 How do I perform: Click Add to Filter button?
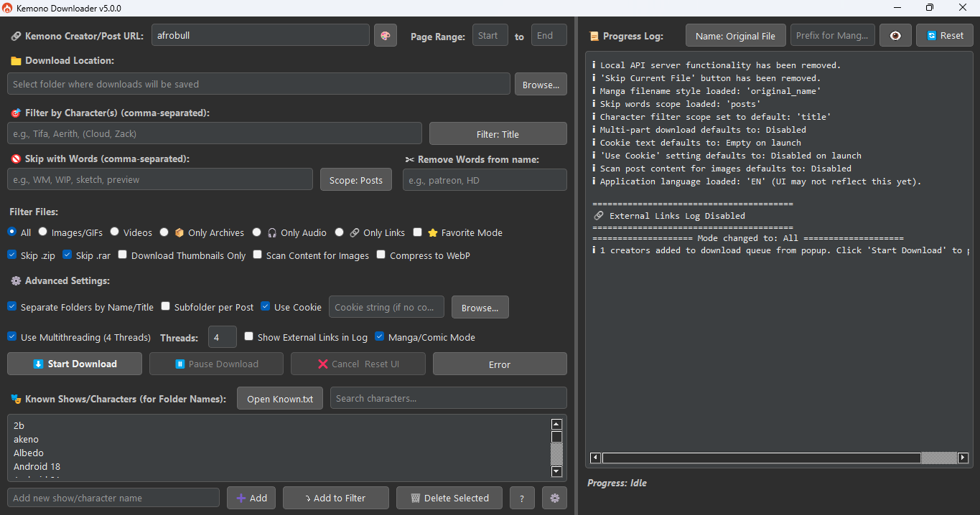(x=335, y=498)
